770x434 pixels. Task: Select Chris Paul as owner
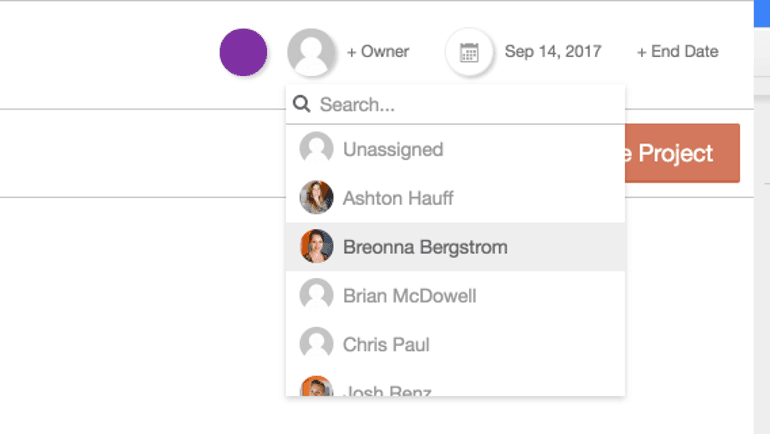tap(386, 344)
